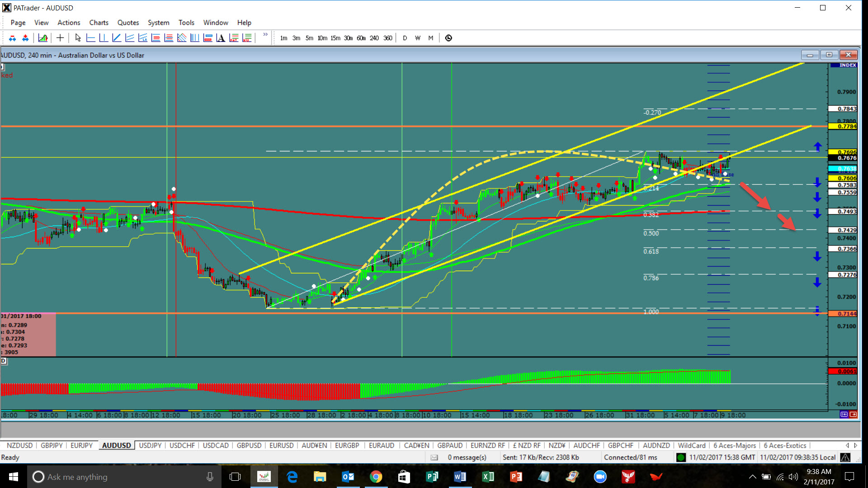This screenshot has width=868, height=488.
Task: Select the crosshair cursor tool
Action: click(60, 38)
